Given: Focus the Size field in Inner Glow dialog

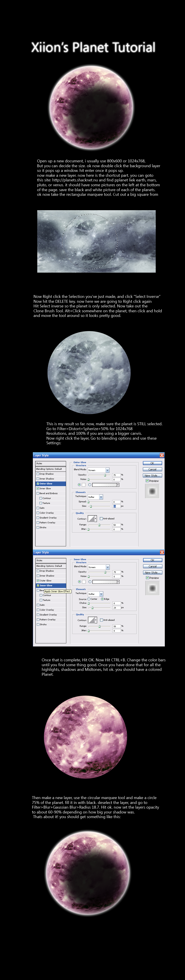Looking at the screenshot, I should click(116, 607).
